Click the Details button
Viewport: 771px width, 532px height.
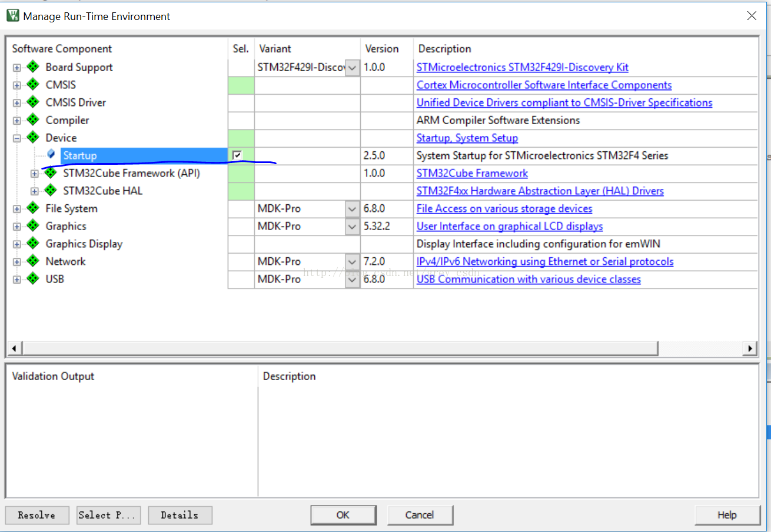point(180,515)
